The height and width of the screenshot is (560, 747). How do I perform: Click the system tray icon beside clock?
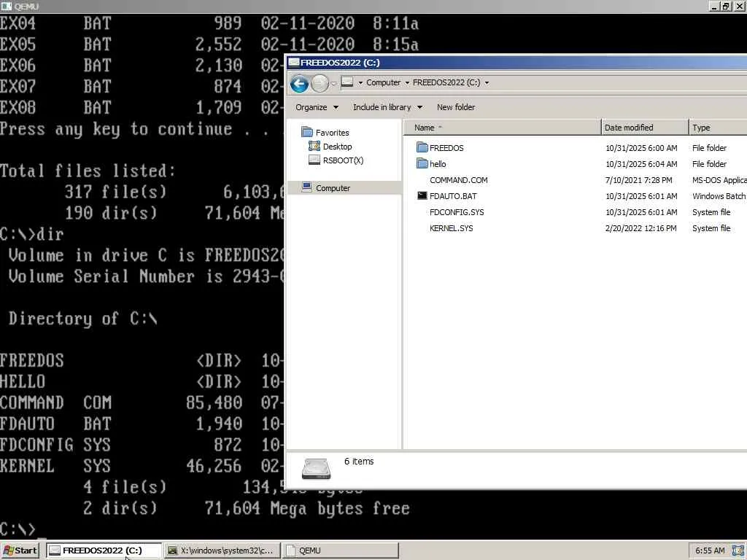[x=738, y=551]
